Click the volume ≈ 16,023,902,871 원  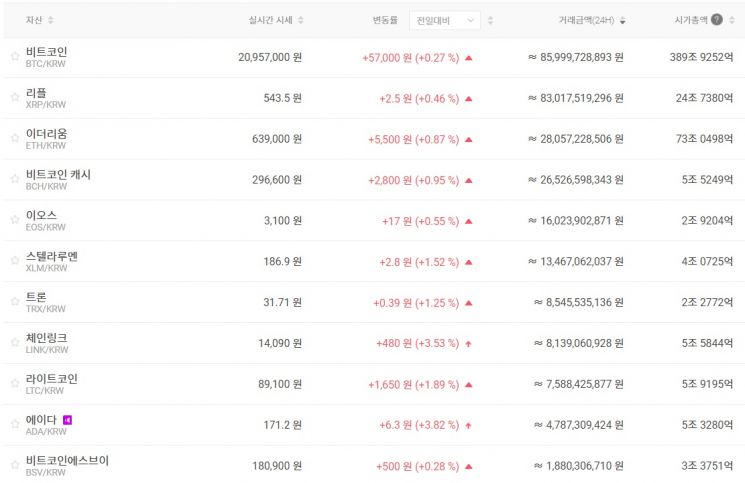pyautogui.click(x=576, y=221)
